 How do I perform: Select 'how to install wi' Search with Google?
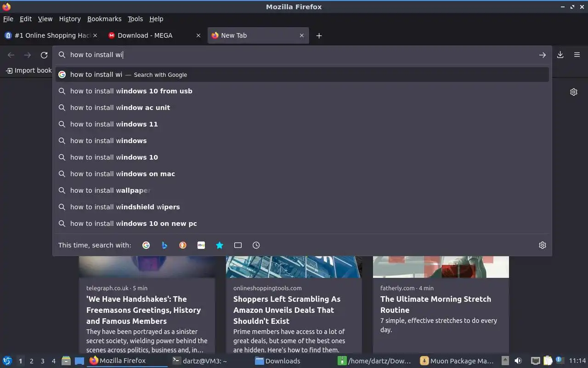coord(302,75)
